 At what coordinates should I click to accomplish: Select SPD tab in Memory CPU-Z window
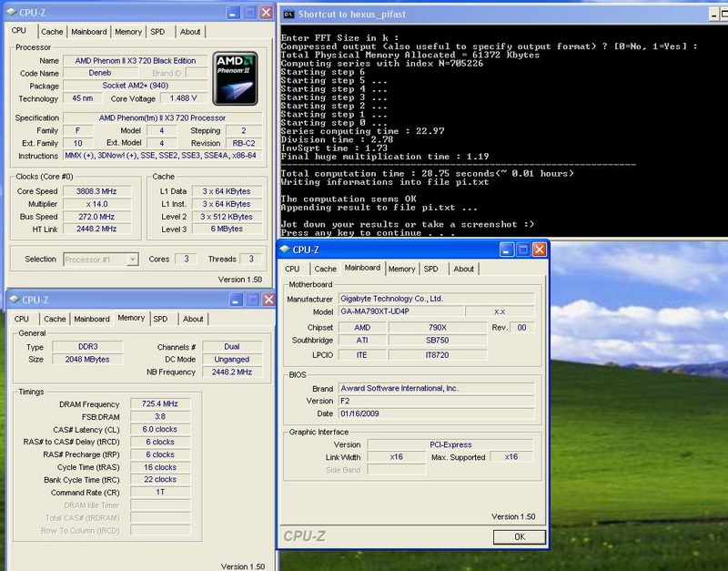pos(160,319)
